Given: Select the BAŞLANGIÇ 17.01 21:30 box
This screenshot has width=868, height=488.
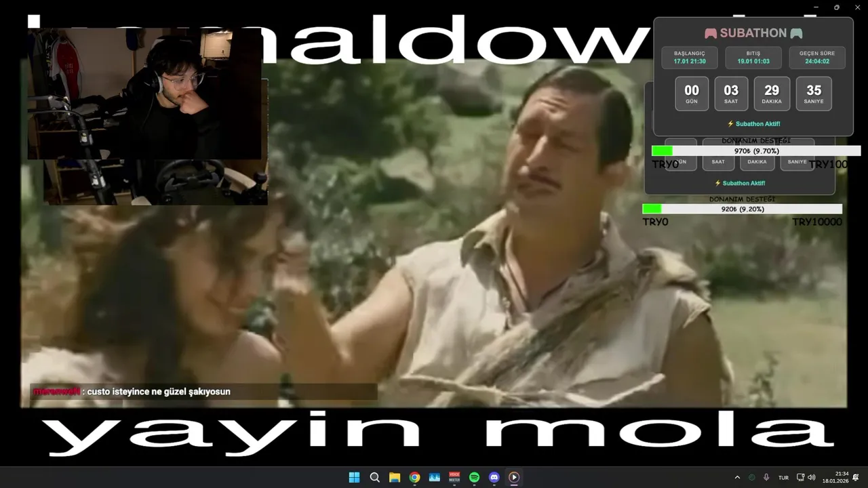Looking at the screenshot, I should pos(690,58).
